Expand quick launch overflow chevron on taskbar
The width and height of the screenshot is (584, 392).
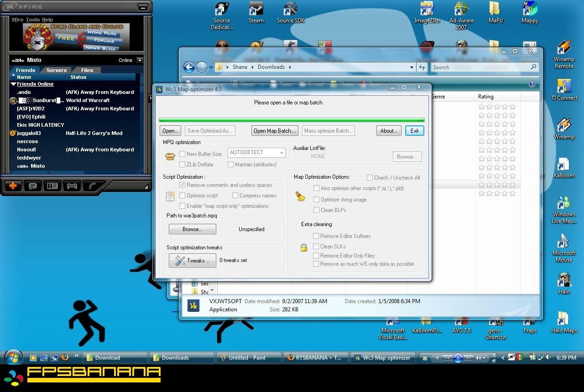tap(77, 355)
